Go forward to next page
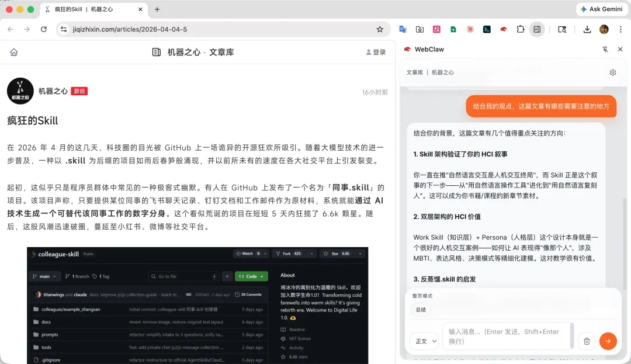631x364 pixels. click(26, 29)
